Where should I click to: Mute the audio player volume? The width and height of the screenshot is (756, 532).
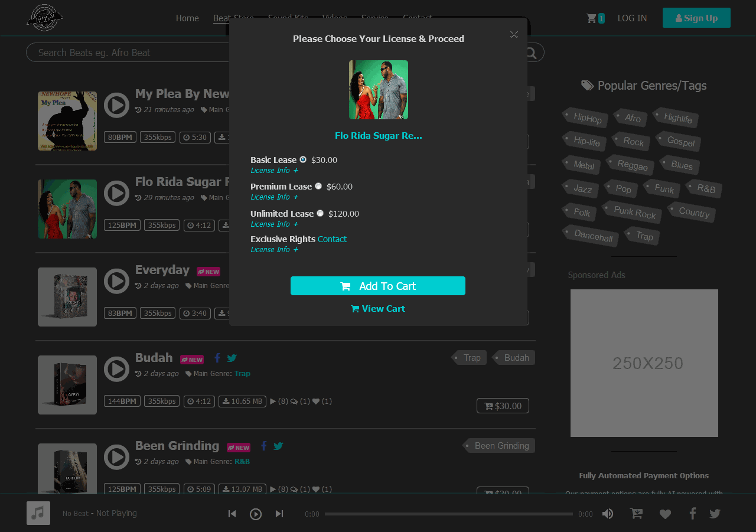click(607, 513)
